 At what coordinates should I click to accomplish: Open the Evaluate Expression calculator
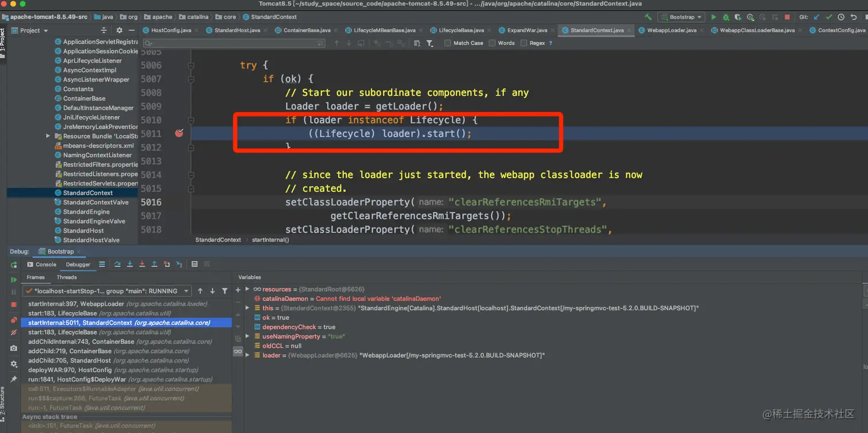pyautogui.click(x=195, y=264)
